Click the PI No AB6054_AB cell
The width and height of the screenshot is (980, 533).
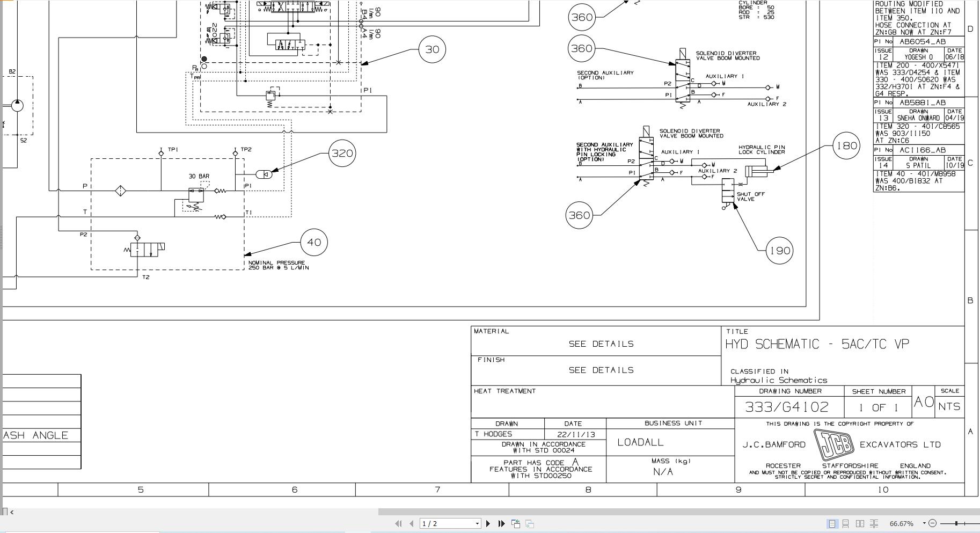[x=918, y=41]
